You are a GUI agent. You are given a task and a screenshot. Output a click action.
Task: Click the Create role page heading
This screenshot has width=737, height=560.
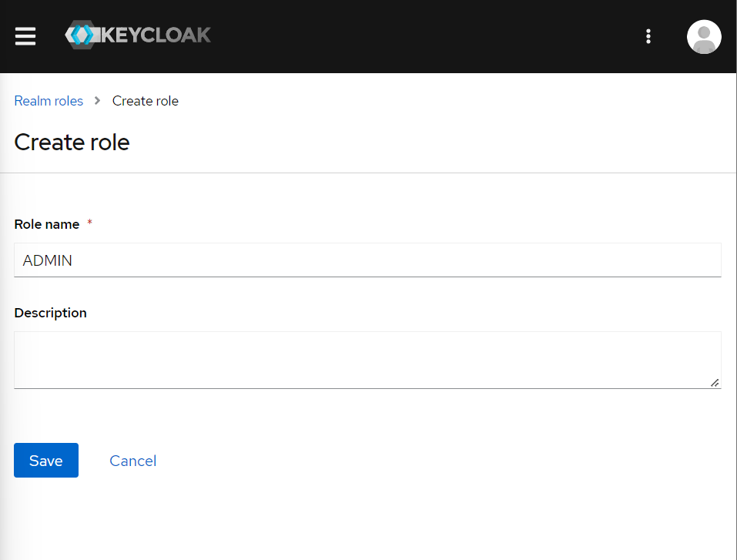(72, 143)
